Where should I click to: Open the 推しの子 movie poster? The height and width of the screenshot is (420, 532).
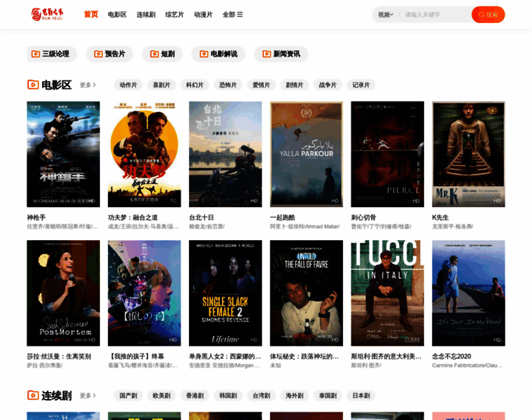click(144, 293)
